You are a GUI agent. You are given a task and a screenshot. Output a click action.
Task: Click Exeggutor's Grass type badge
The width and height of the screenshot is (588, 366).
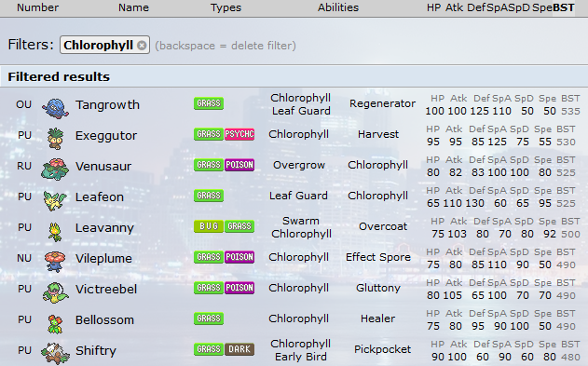[209, 134]
